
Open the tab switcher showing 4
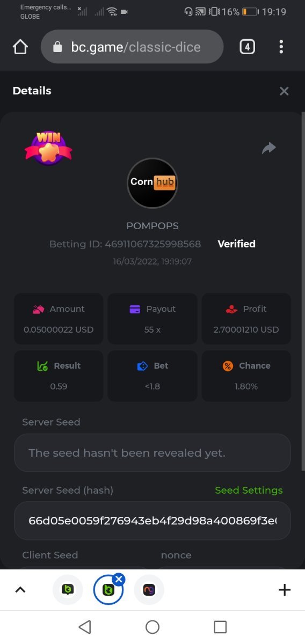[247, 47]
